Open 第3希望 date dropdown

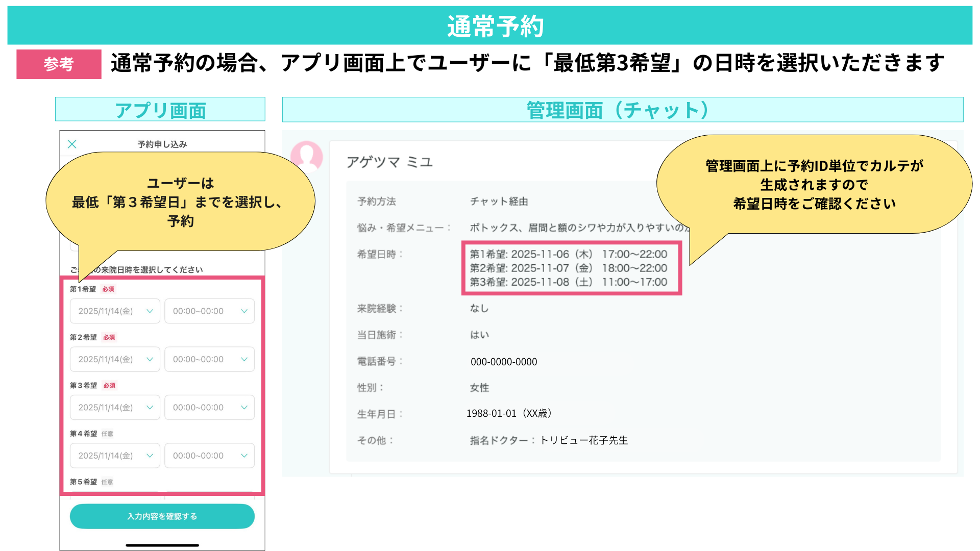click(115, 408)
